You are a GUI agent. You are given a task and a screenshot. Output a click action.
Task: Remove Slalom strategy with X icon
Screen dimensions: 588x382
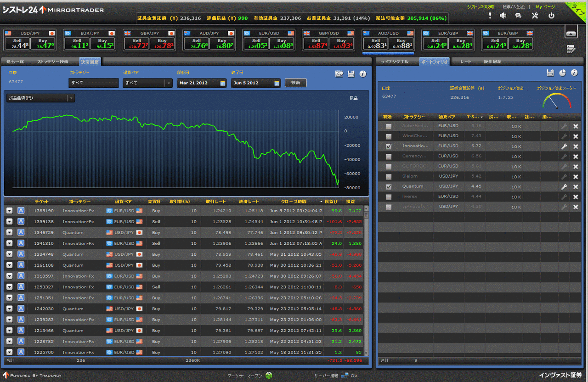[x=576, y=177]
